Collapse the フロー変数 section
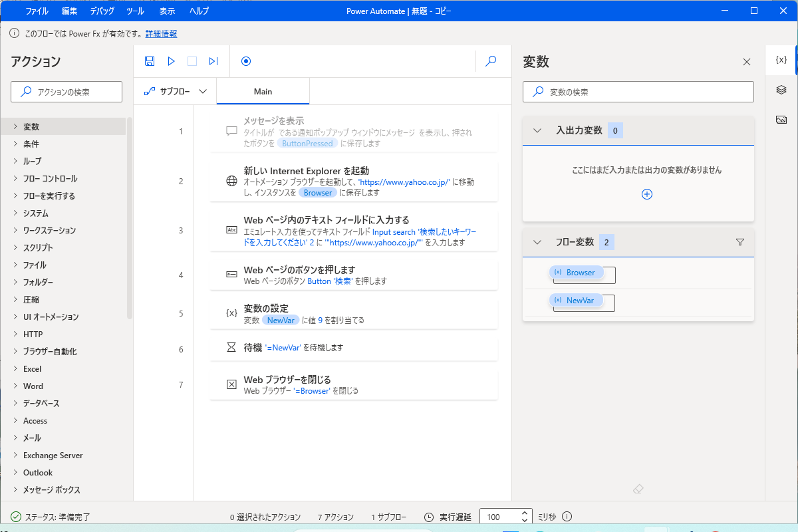This screenshot has height=532, width=798. point(537,242)
